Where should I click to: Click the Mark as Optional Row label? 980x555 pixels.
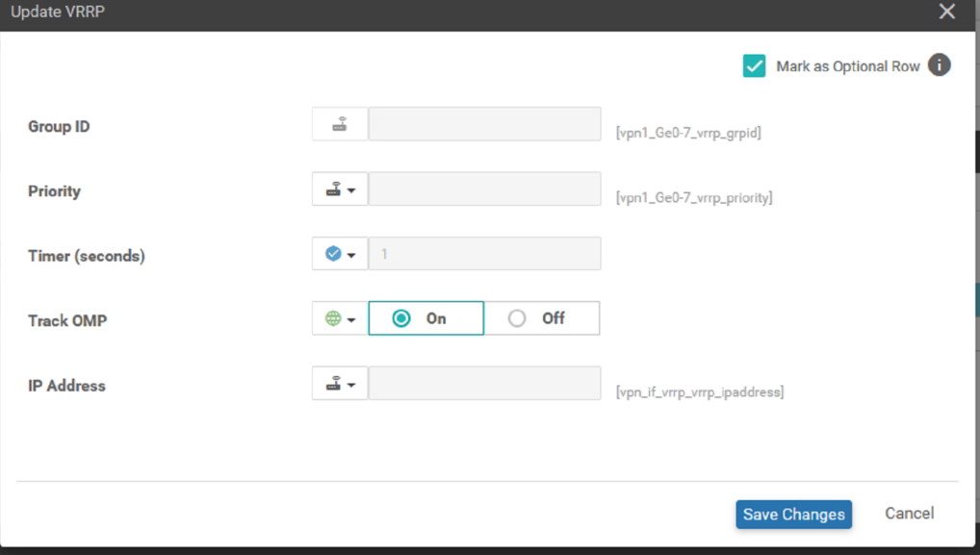pos(848,66)
